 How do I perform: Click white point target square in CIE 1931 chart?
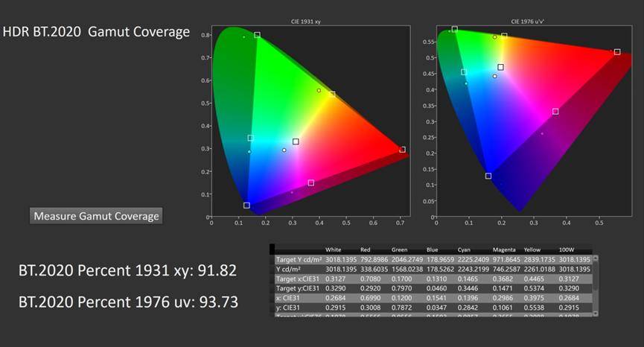click(x=296, y=141)
